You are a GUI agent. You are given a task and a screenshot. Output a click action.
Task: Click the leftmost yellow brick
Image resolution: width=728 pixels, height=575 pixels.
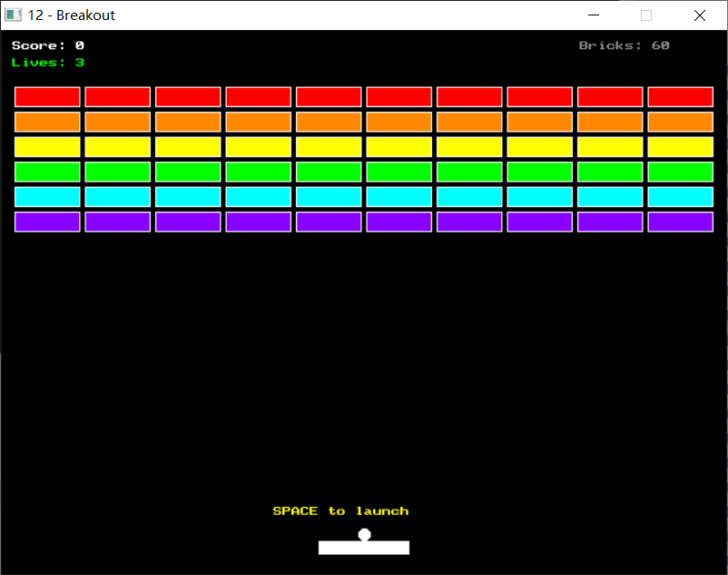(x=47, y=147)
